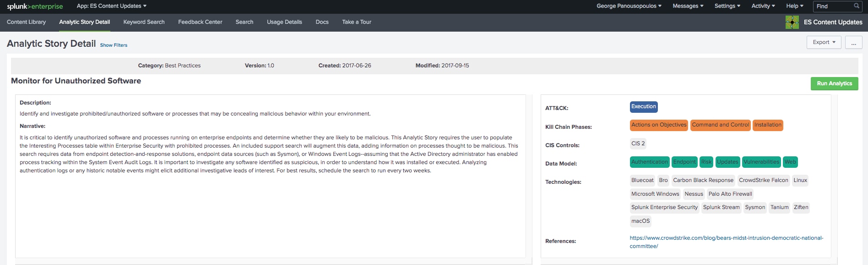Screen dimensions: 868x265
Task: Click the Carbon Black Response tag
Action: [703, 180]
